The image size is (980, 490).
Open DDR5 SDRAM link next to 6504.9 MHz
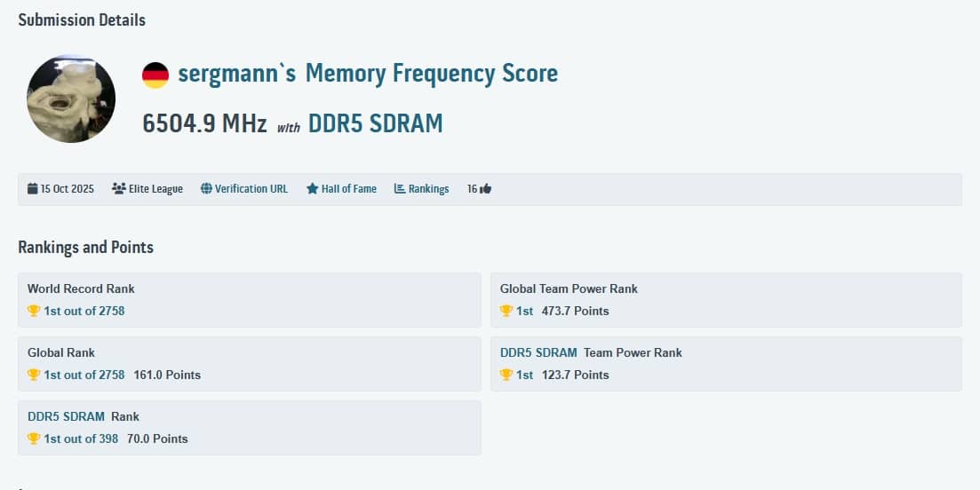point(375,123)
